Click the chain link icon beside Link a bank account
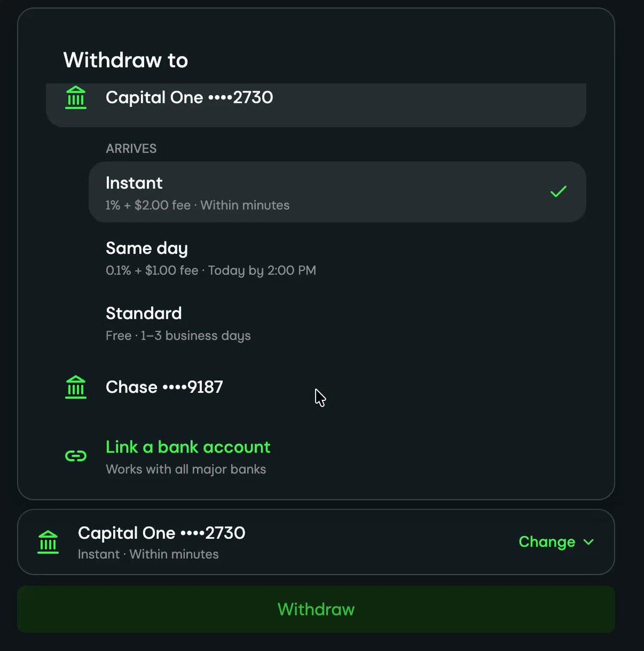This screenshot has height=651, width=644. [76, 456]
